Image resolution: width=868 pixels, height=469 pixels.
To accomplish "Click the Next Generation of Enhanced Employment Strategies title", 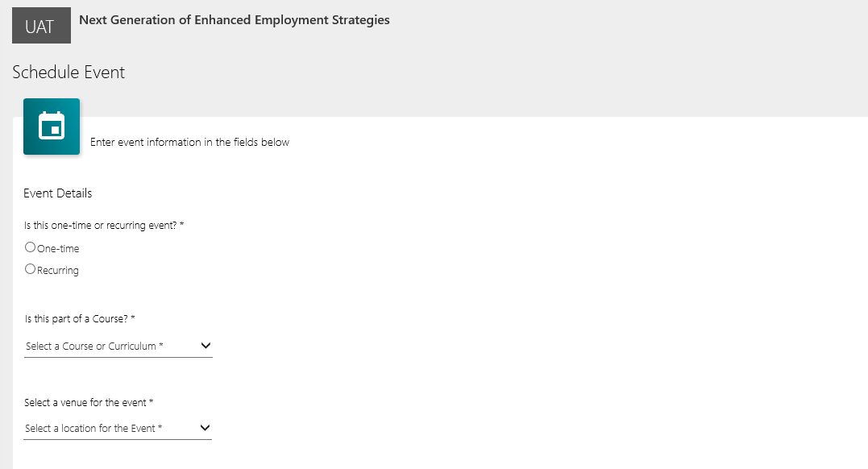I will pos(235,20).
